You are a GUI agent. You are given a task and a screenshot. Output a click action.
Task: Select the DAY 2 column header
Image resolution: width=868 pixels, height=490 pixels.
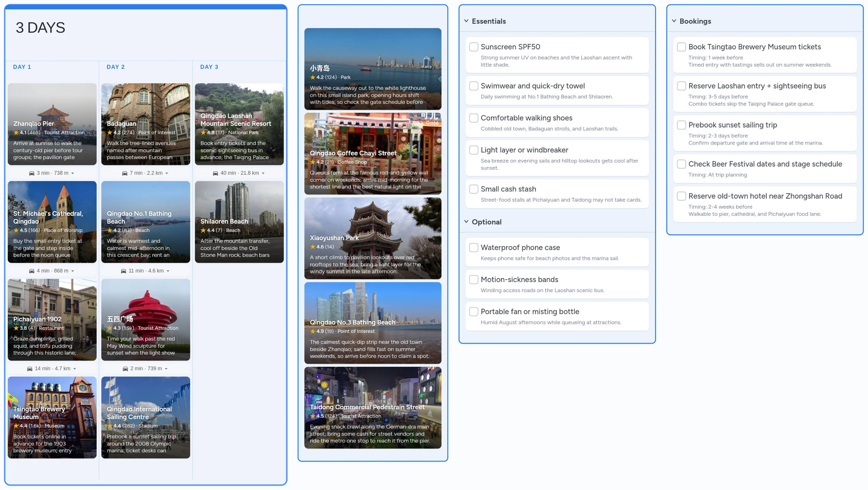[115, 67]
